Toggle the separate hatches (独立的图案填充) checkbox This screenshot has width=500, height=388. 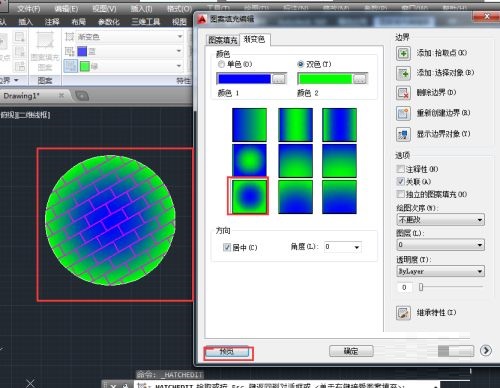[401, 194]
